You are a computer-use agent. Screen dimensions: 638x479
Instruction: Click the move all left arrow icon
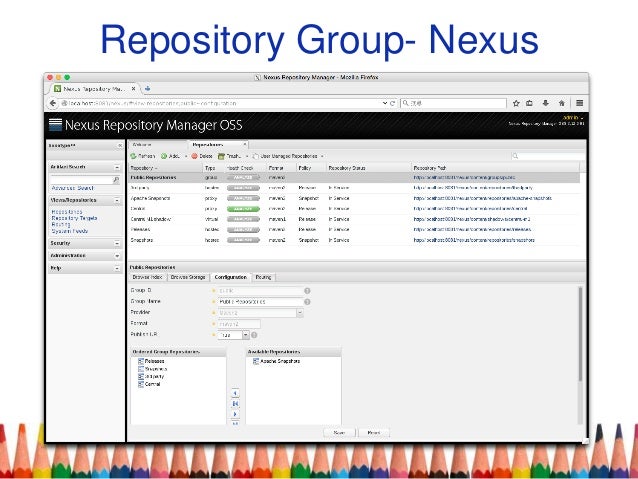coord(235,404)
